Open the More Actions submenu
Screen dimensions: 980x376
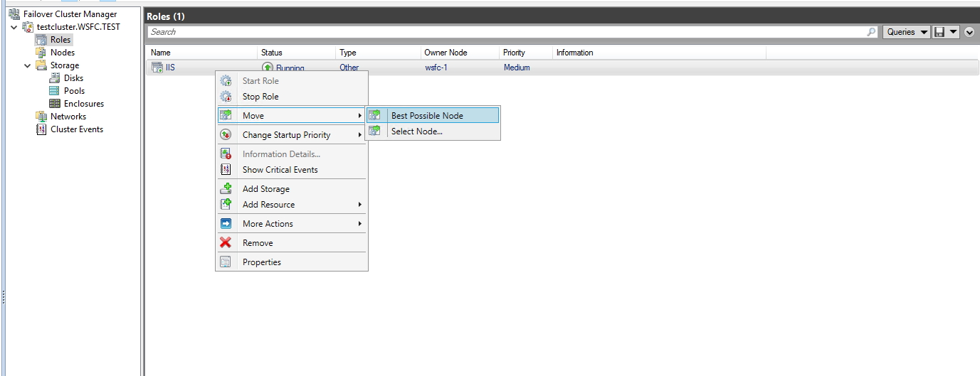tap(268, 224)
